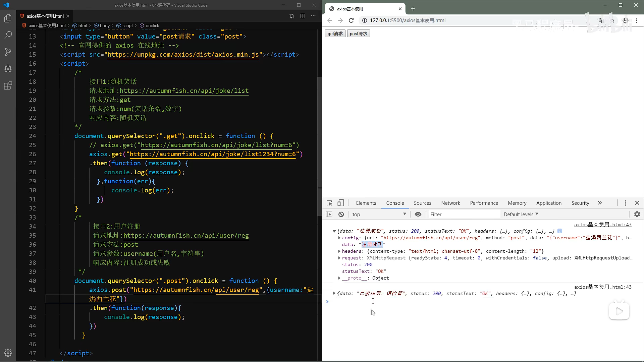Image resolution: width=644 pixels, height=362 pixels.
Task: Open a new browser tab
Action: point(413,9)
